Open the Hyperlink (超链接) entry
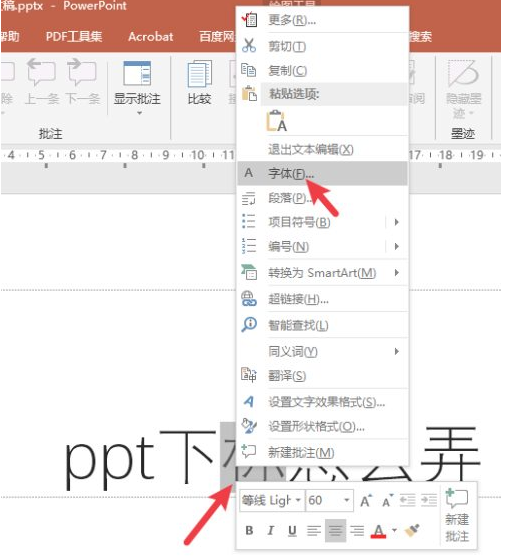The image size is (505, 558). pyautogui.click(x=322, y=299)
